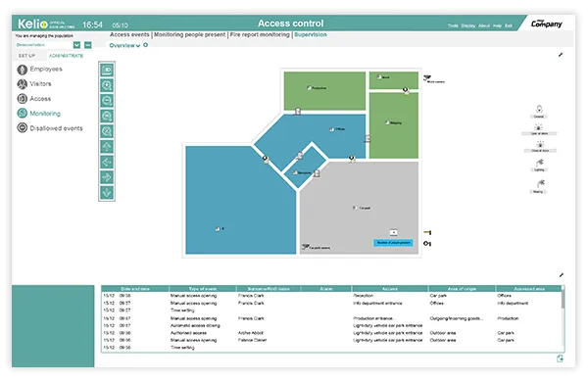Click the Shipping zone on map
The height and width of the screenshot is (382, 588).
tap(393, 125)
